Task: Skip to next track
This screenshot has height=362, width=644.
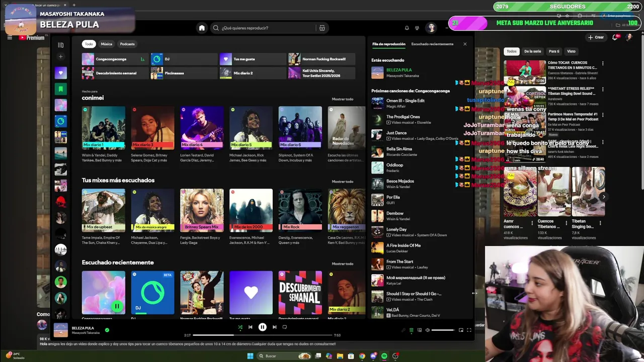Action: tap(274, 327)
